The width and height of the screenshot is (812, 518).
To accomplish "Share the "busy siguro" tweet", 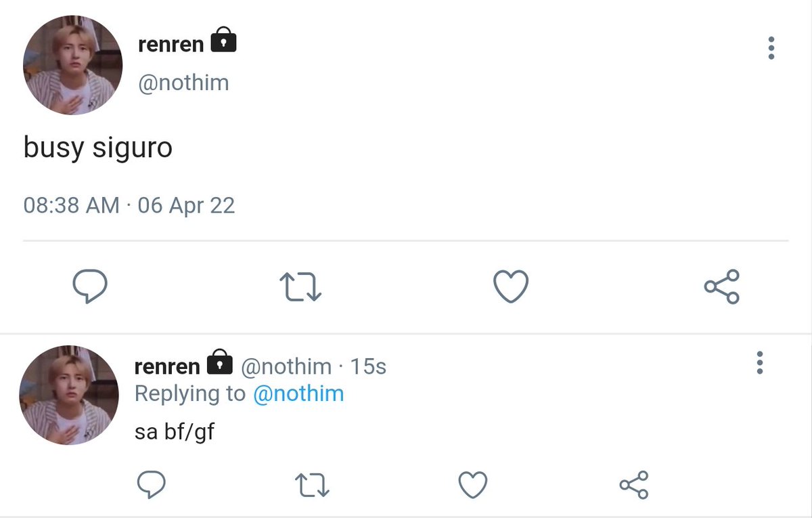I will coord(722,287).
